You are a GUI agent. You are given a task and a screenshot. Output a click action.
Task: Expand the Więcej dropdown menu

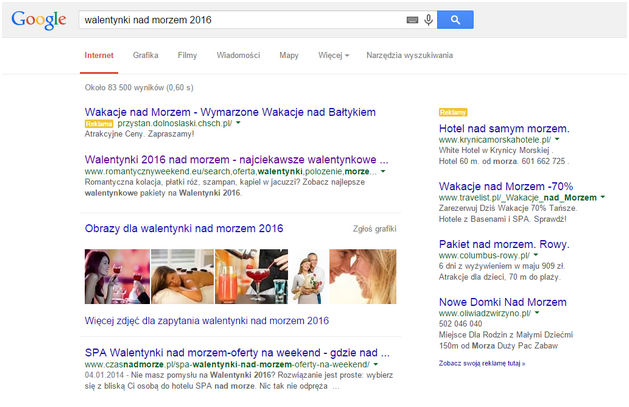pos(333,55)
